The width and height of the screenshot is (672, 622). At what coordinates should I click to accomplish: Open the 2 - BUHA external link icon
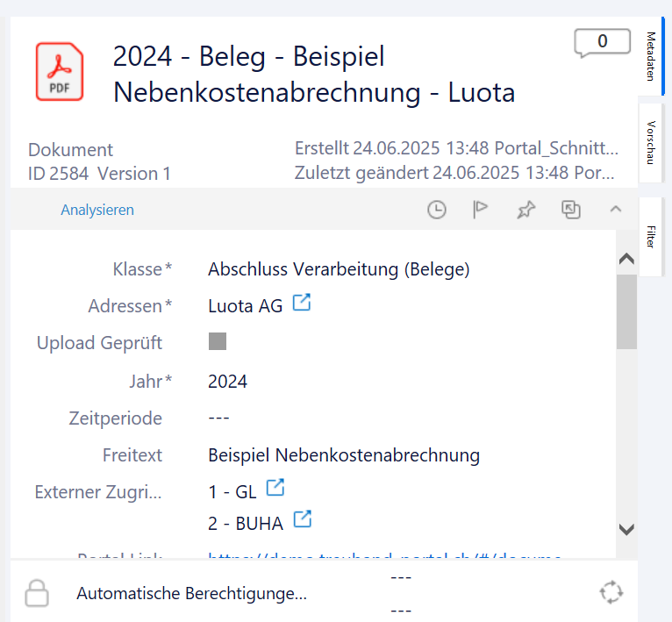(x=302, y=519)
